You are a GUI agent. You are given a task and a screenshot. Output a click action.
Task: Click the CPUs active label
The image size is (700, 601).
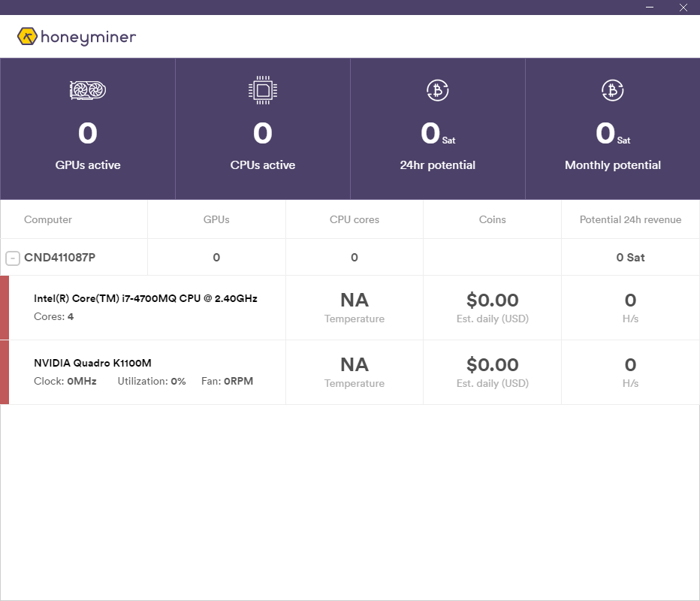(263, 165)
